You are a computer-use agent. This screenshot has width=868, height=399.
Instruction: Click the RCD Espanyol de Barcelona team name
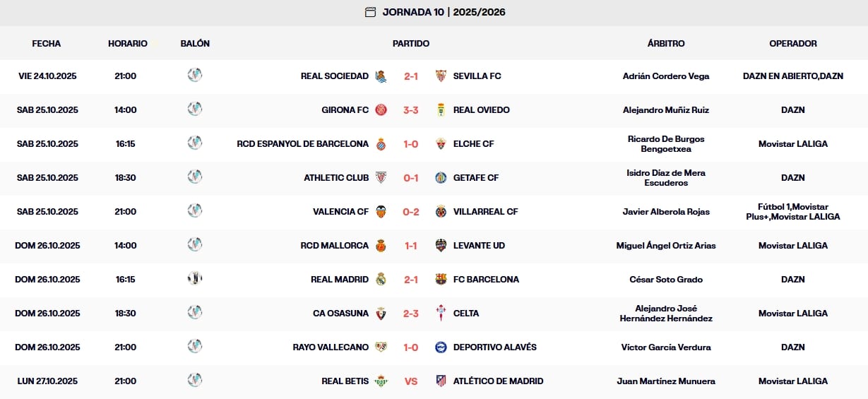(302, 144)
